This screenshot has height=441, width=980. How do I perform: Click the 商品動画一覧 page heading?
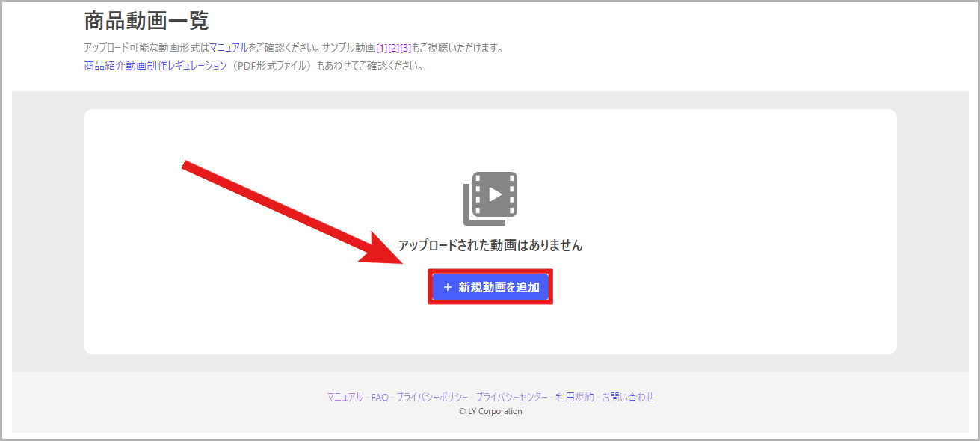(x=147, y=20)
